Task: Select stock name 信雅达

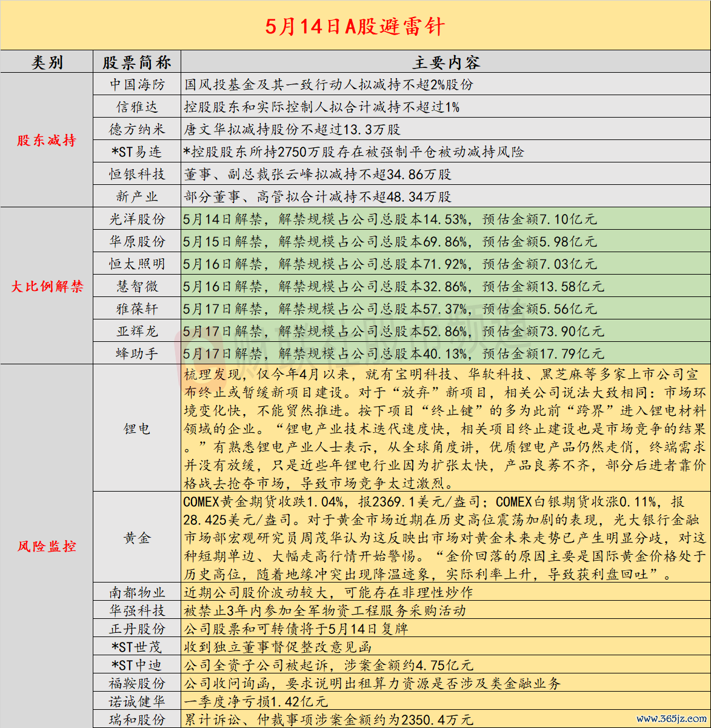Action: [137, 107]
